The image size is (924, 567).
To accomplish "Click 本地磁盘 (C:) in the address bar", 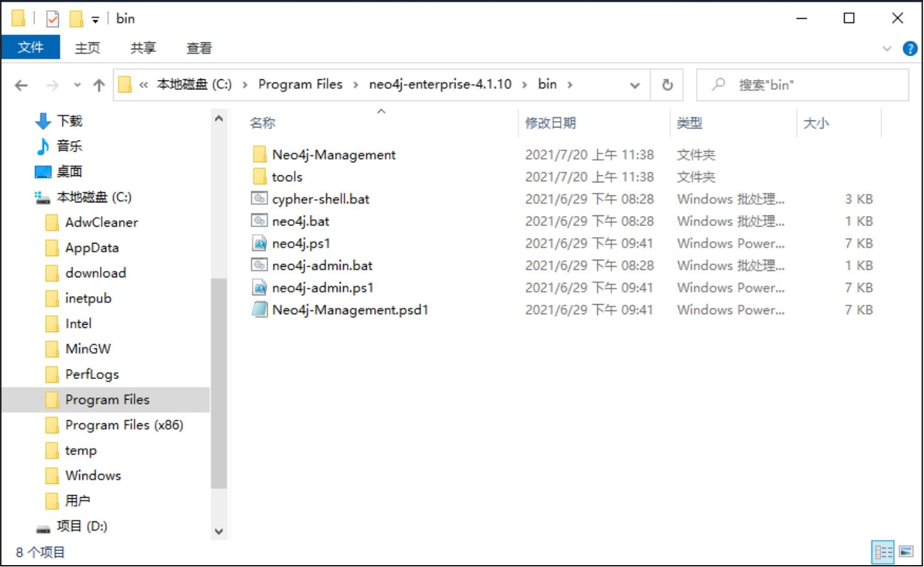I will (x=194, y=84).
